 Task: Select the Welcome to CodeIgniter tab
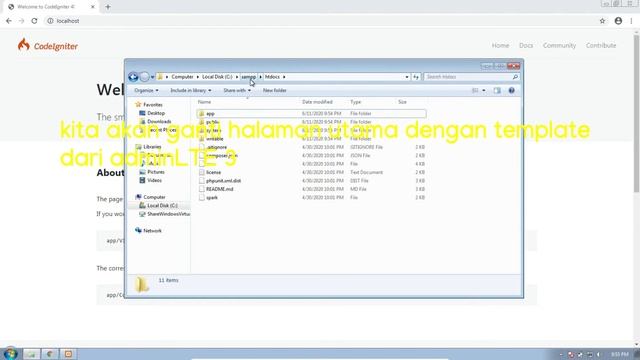click(x=51, y=7)
